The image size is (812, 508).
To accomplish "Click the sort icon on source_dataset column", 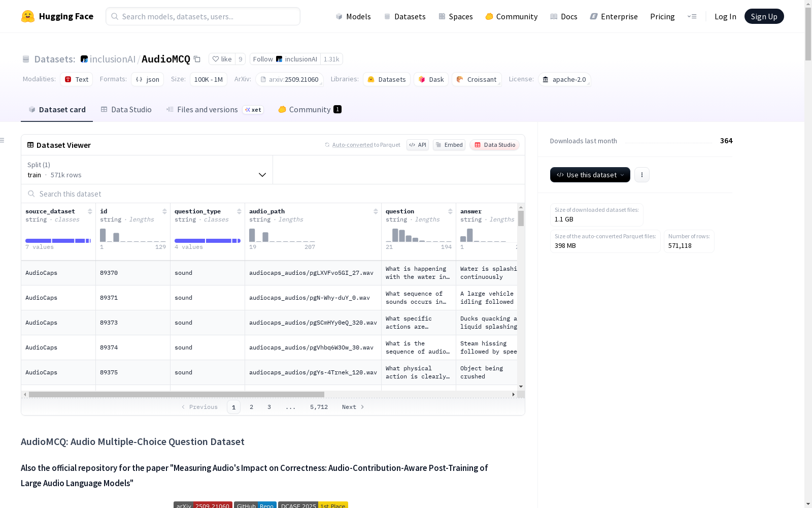I will pos(90,211).
